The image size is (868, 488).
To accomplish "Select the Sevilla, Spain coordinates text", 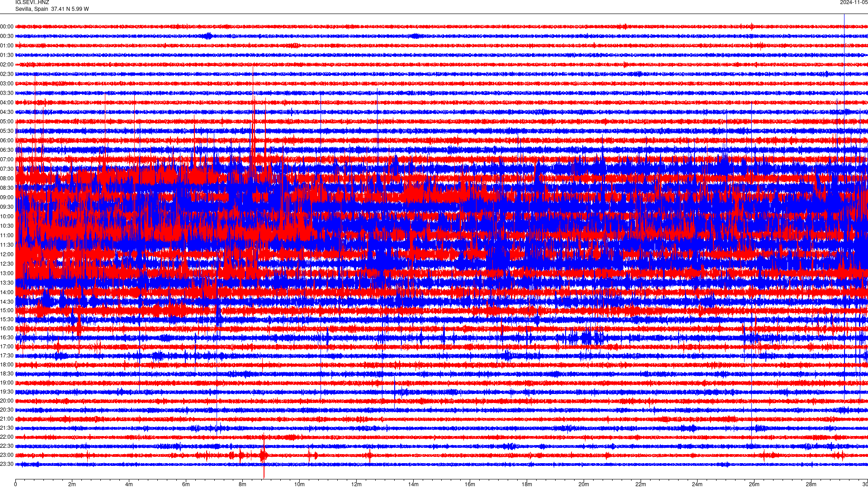I will 52,9.
